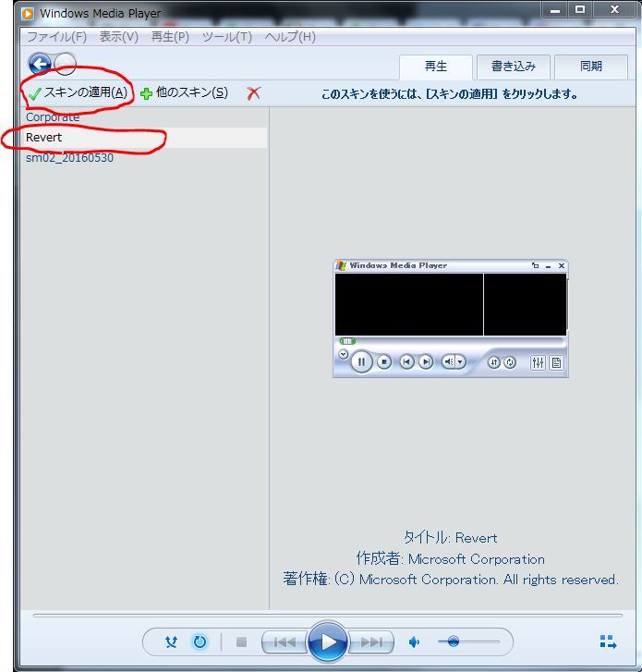Open volume dropdown arrow in skin preview
Image resolution: width=642 pixels, height=672 pixels.
[460, 362]
